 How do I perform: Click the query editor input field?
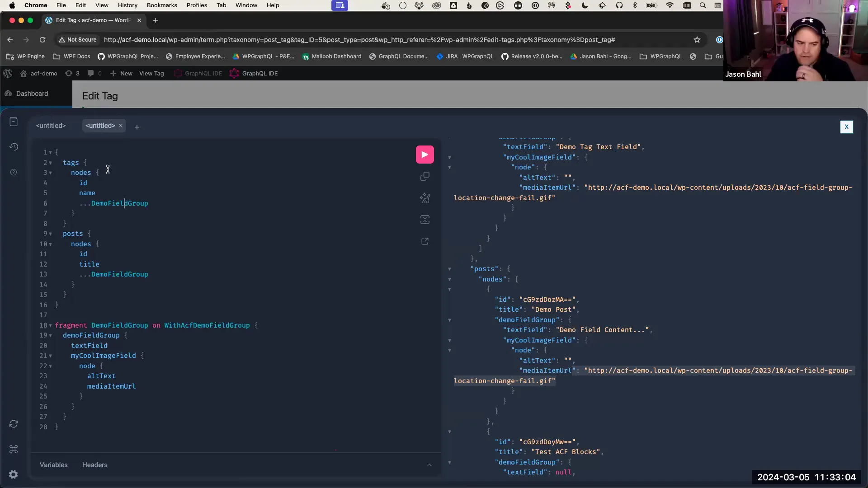(x=232, y=292)
